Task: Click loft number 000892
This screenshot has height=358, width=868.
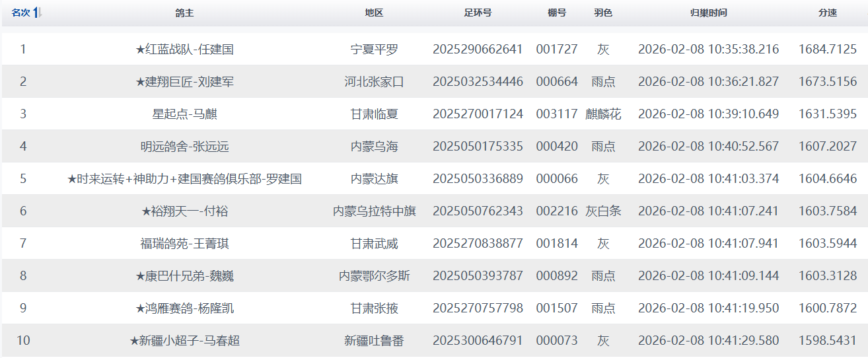Action: pos(557,276)
